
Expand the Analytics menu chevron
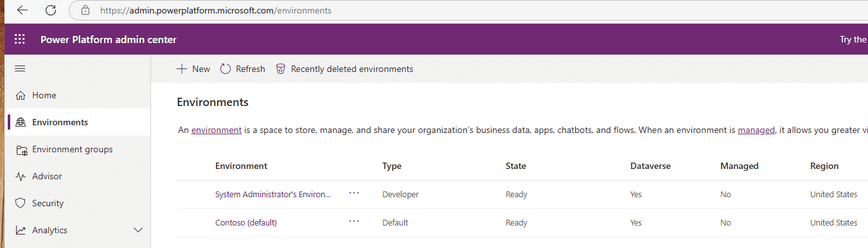(137, 230)
